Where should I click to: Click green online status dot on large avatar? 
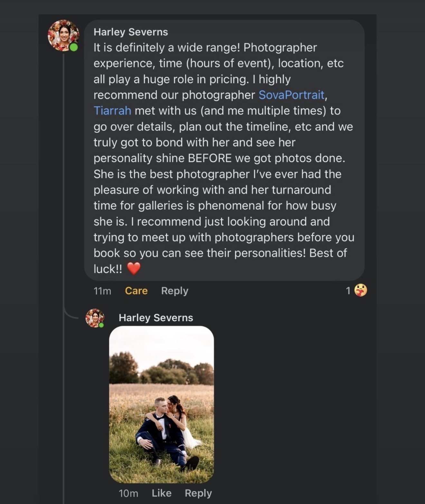click(x=74, y=48)
